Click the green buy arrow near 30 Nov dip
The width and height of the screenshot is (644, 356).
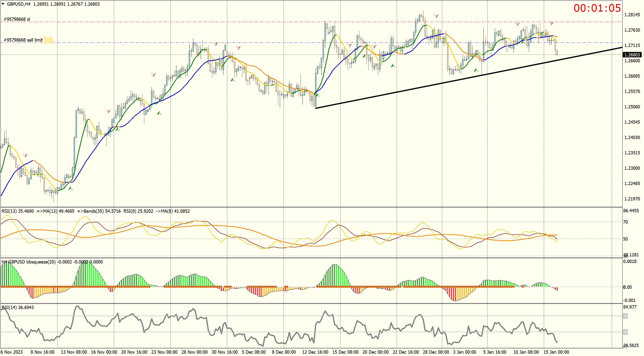[x=233, y=80]
